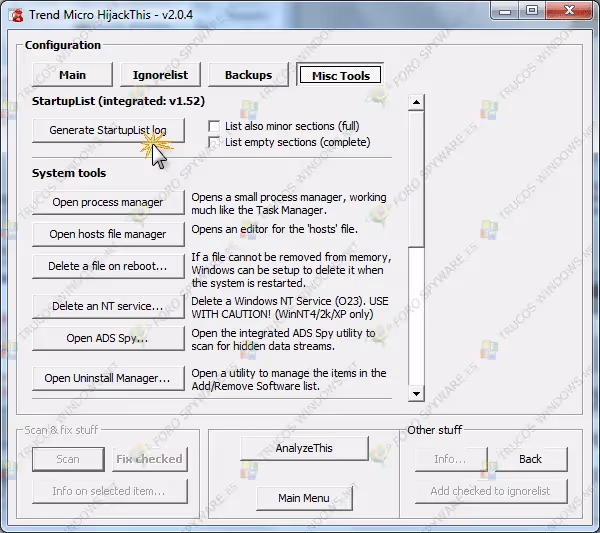Click the 'Other stuff' group label
Screen dimensions: 600x533
(x=435, y=430)
